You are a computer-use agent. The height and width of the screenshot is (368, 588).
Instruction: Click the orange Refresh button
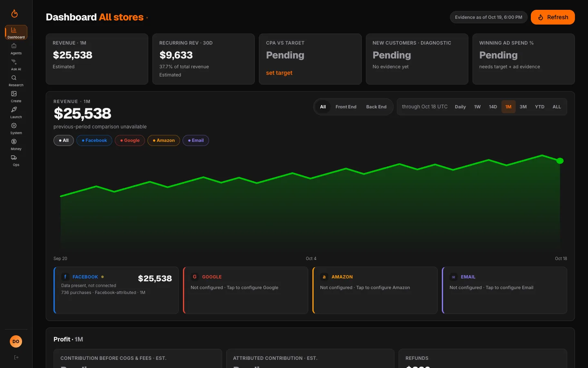click(x=553, y=17)
